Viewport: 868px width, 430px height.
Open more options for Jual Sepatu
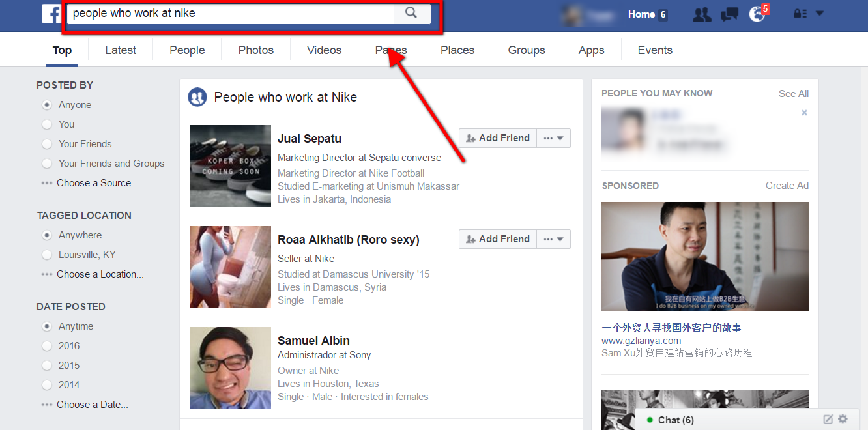click(x=554, y=138)
